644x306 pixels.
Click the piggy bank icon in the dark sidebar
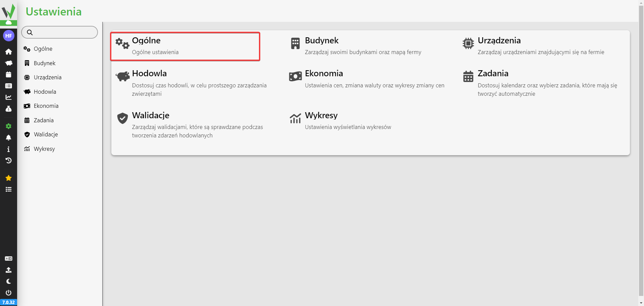point(8,63)
